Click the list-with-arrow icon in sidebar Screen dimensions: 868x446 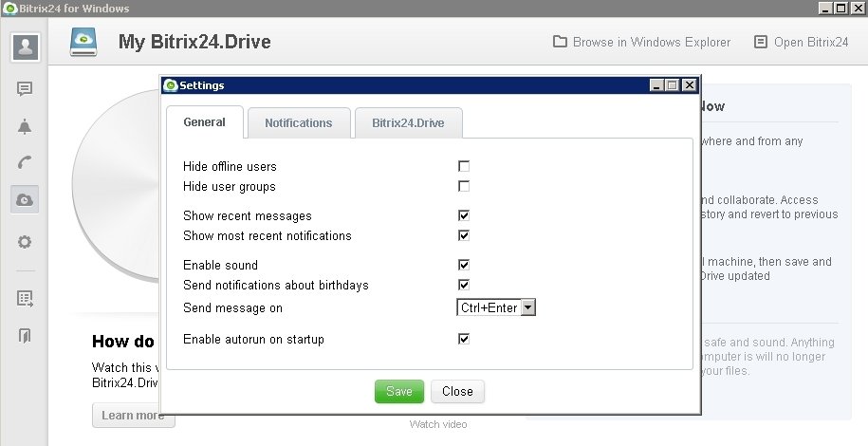[25, 299]
